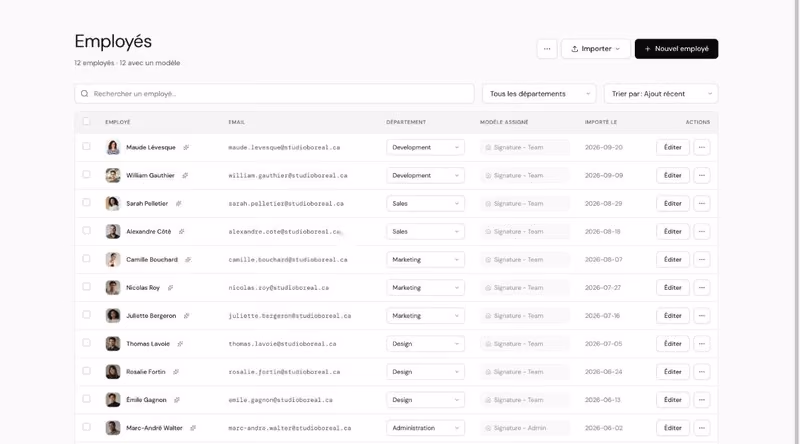Check the box for Juliette Bergeron
The height and width of the screenshot is (444, 800).
(86, 315)
